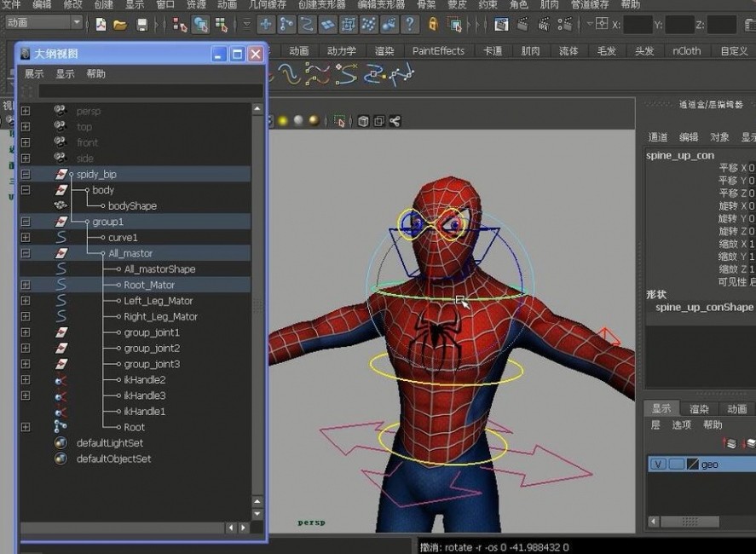Save the scene with the floppy disk icon
The width and height of the screenshot is (756, 554).
[x=141, y=24]
